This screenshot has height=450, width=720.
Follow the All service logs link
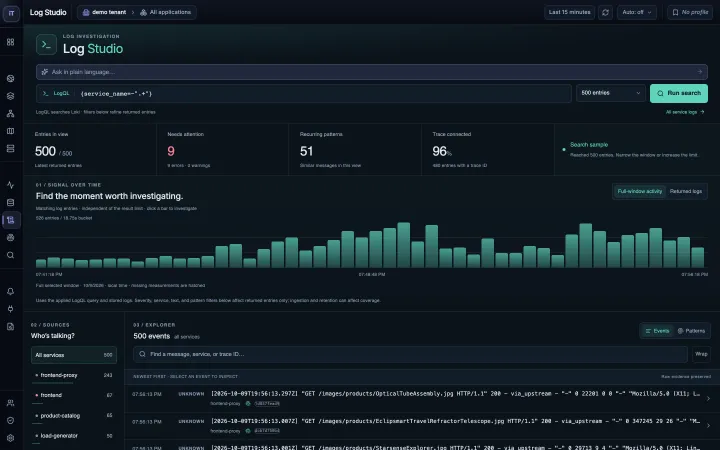point(685,112)
